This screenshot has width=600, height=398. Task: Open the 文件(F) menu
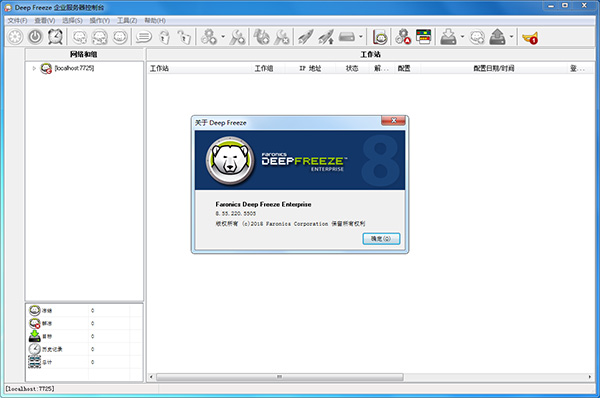[x=18, y=20]
